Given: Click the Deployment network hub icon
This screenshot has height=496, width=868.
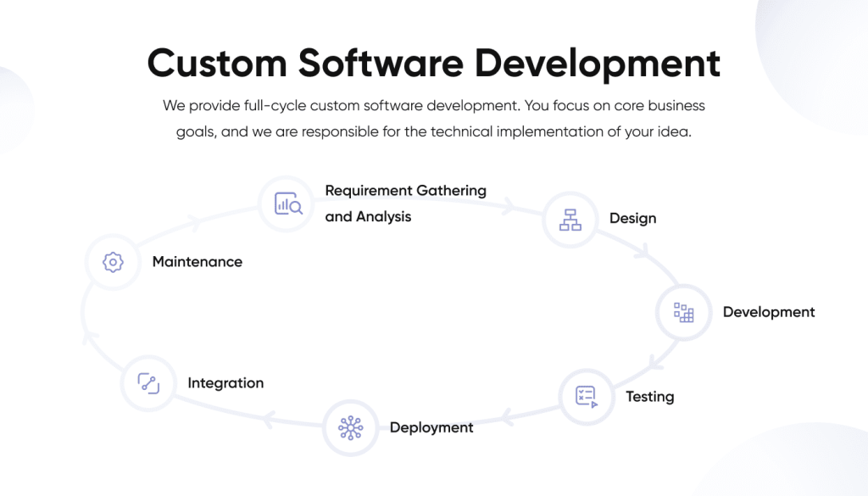Looking at the screenshot, I should pos(350,427).
